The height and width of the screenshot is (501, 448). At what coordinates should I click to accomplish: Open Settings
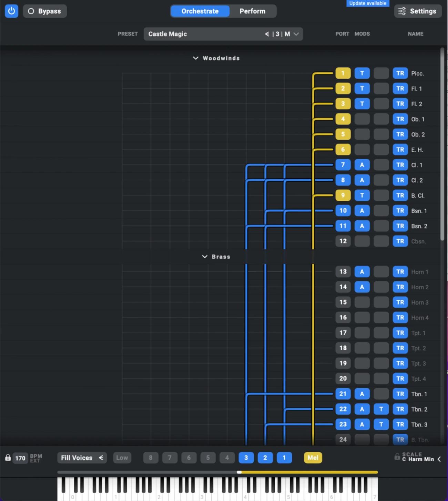(x=418, y=11)
